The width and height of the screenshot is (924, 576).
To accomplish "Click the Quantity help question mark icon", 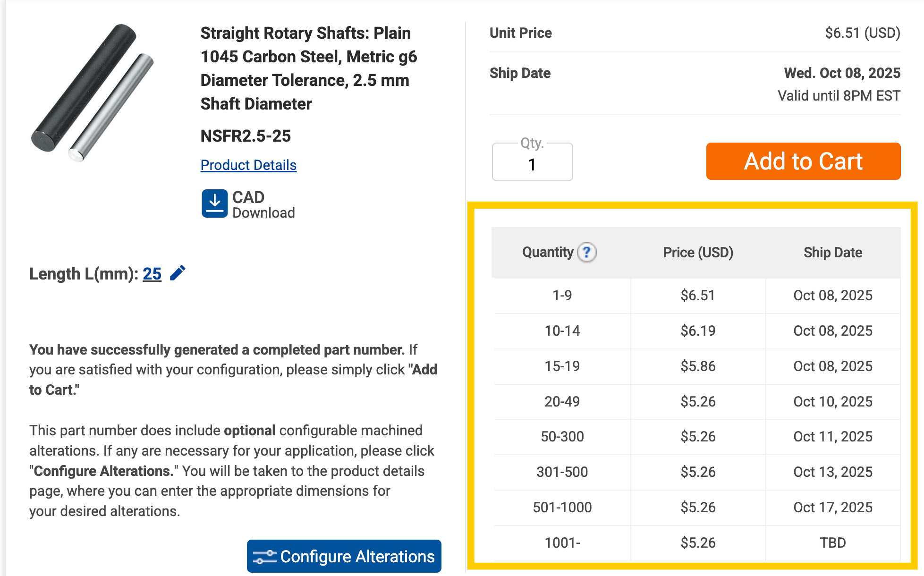I will coord(587,252).
